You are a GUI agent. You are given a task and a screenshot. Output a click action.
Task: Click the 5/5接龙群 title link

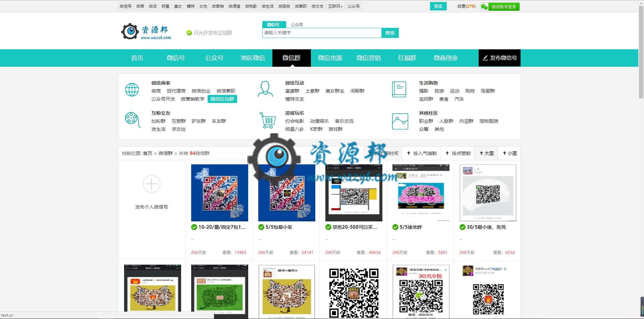411,227
